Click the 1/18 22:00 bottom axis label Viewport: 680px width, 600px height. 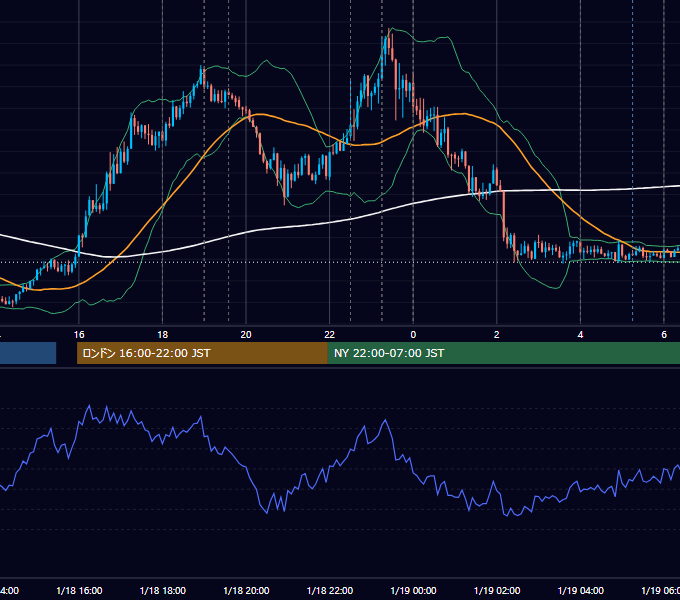pyautogui.click(x=330, y=591)
